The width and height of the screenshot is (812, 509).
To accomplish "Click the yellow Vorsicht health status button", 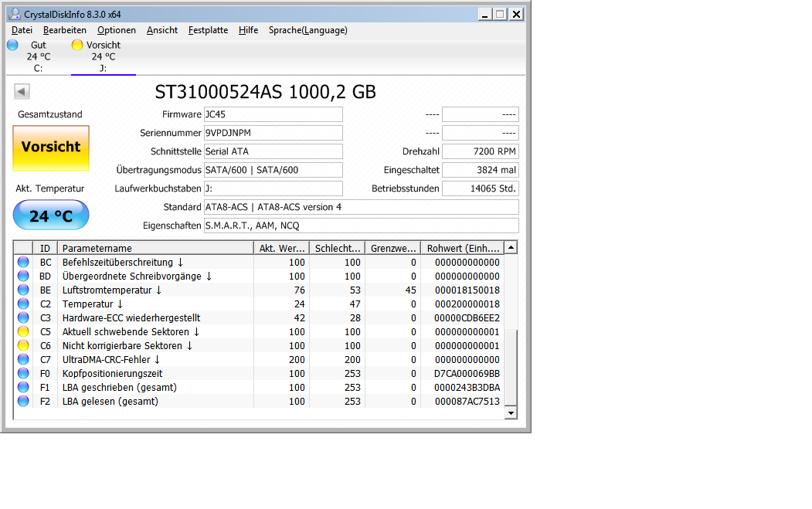I will (x=51, y=148).
